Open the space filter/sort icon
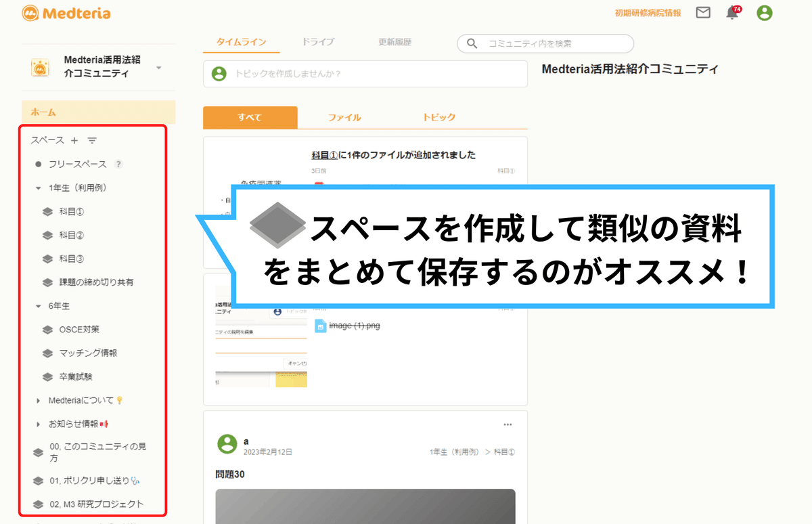Image resolution: width=812 pixels, height=524 pixels. (x=92, y=140)
